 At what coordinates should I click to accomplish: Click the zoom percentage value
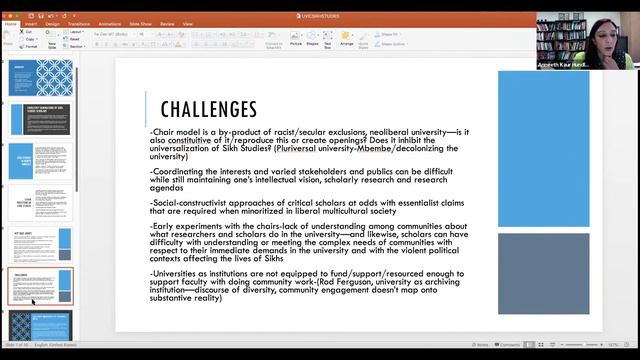pyautogui.click(x=613, y=345)
